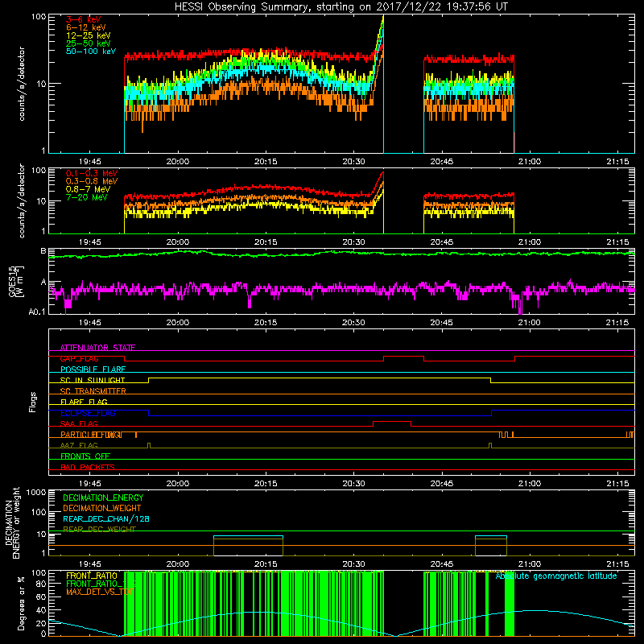This screenshot has width=644, height=644.
Task: Click the HESSI Observing Summary plot title
Action: click(x=341, y=7)
